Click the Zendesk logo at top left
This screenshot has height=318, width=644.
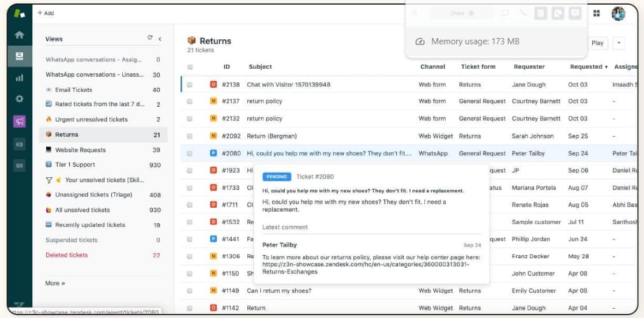(19, 13)
